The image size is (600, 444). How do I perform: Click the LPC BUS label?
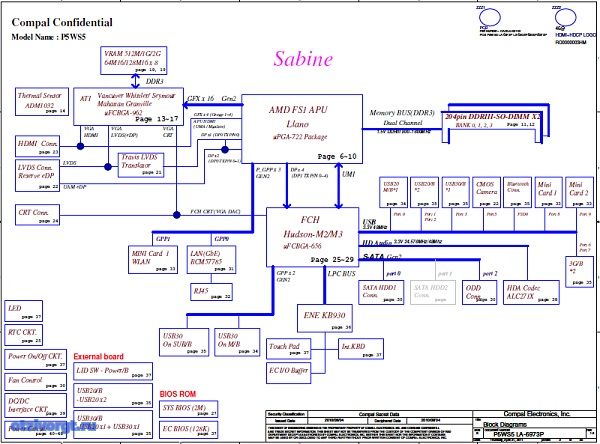point(341,274)
